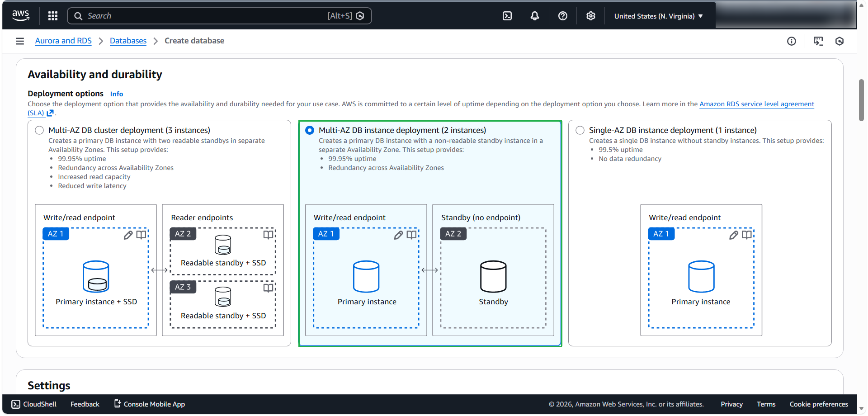This screenshot has height=416, width=868.
Task: Click the search magnifier icon
Action: pos(78,16)
